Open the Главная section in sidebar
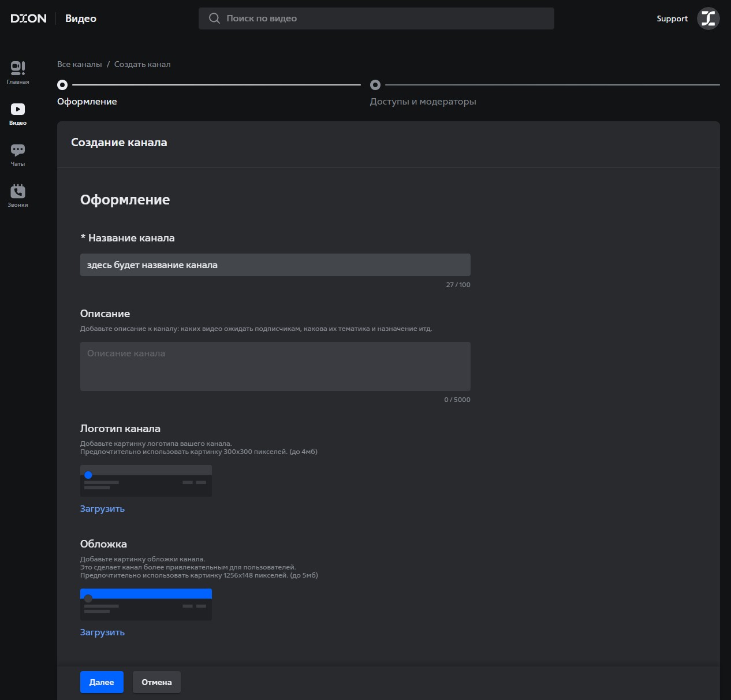This screenshot has width=731, height=700. [18, 73]
